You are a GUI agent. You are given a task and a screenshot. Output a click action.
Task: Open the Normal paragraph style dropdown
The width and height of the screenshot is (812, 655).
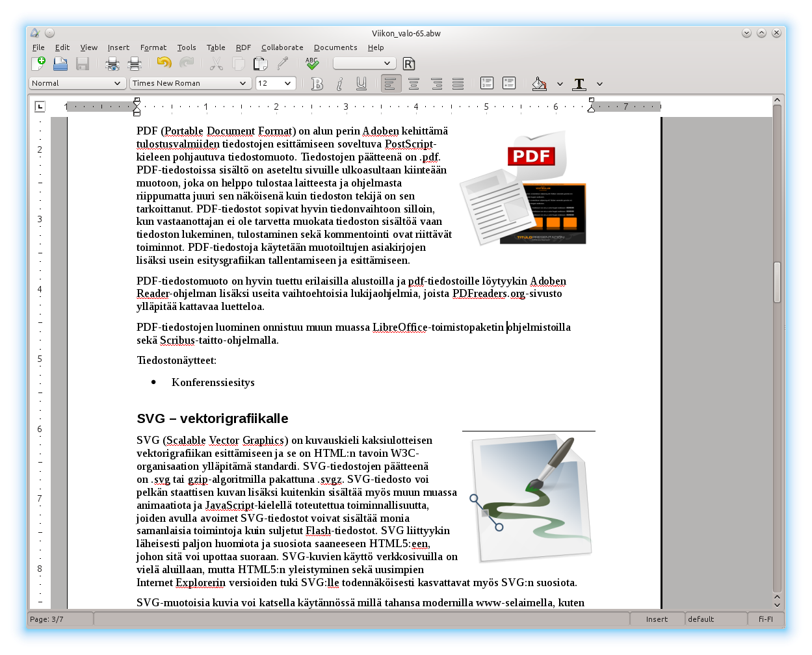click(x=77, y=83)
